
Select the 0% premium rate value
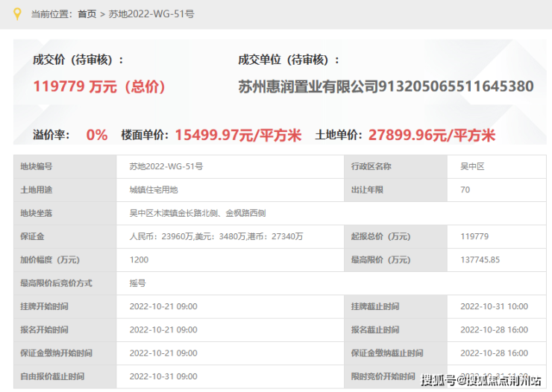pyautogui.click(x=97, y=135)
